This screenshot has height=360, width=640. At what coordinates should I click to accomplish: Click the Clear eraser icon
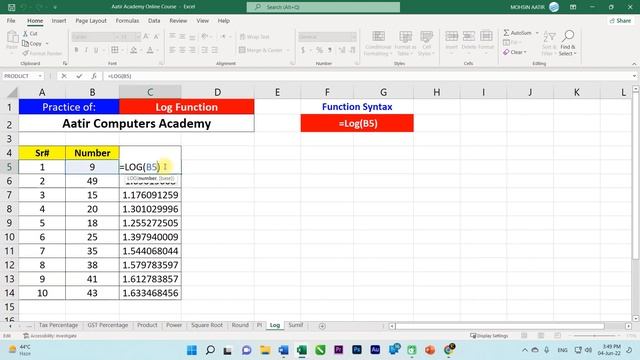[507, 52]
